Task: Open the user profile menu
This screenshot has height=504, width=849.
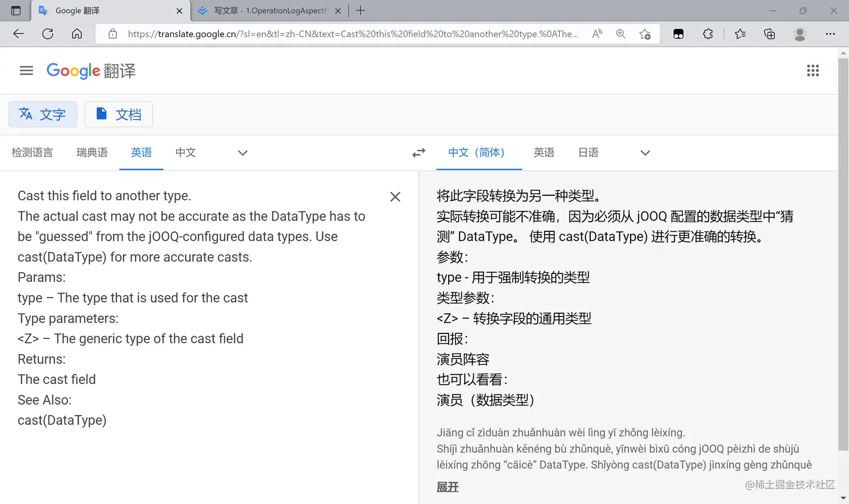Action: [800, 34]
